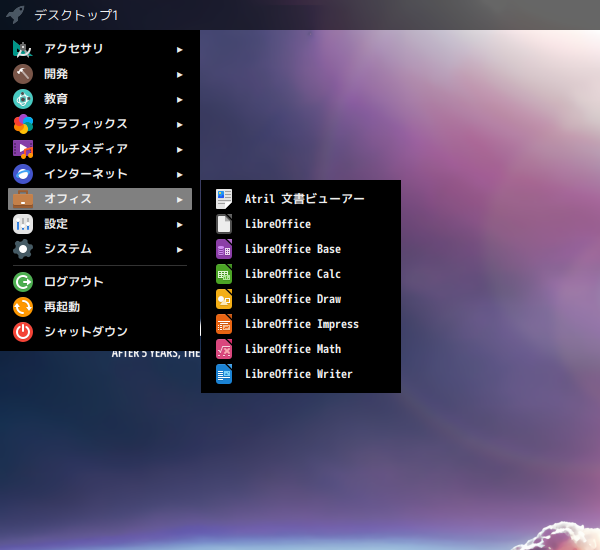Click the Atril document viewer icon
Image resolution: width=600 pixels, height=550 pixels.
pyautogui.click(x=224, y=199)
